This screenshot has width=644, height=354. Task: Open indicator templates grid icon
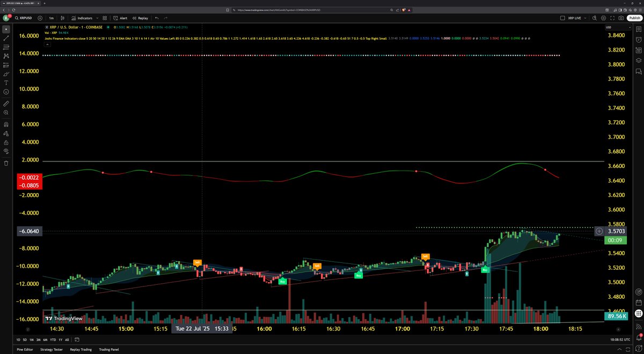(x=105, y=18)
